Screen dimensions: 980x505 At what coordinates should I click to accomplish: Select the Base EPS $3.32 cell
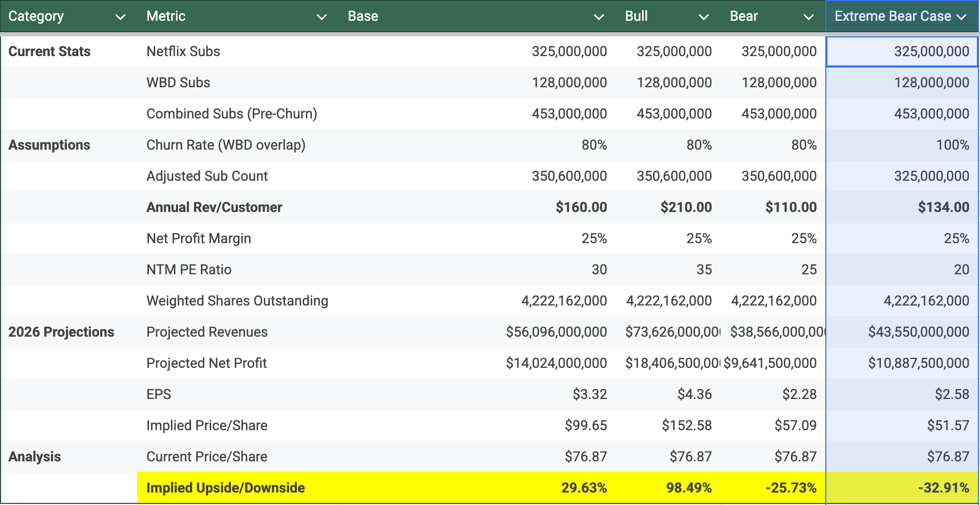(x=478, y=394)
